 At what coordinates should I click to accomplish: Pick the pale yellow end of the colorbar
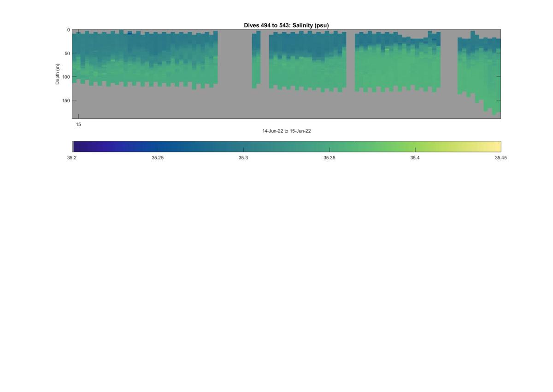(x=493, y=146)
